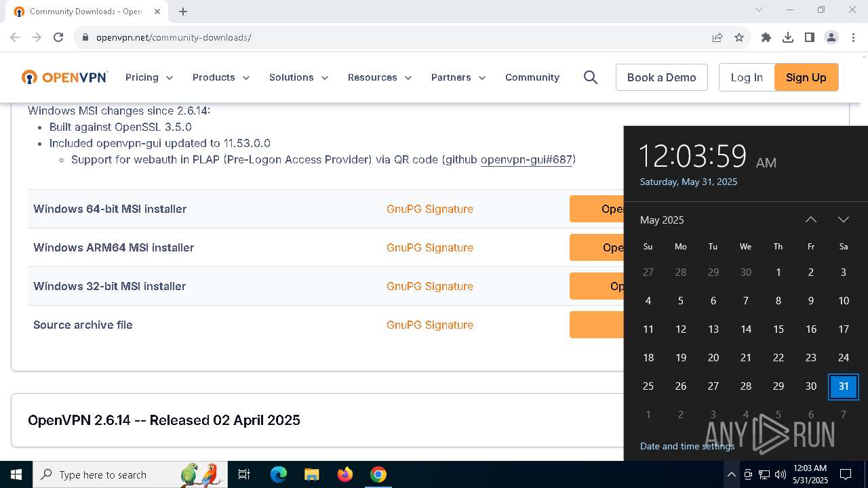Click the address bar URL field
This screenshot has height=488, width=868.
400,37
